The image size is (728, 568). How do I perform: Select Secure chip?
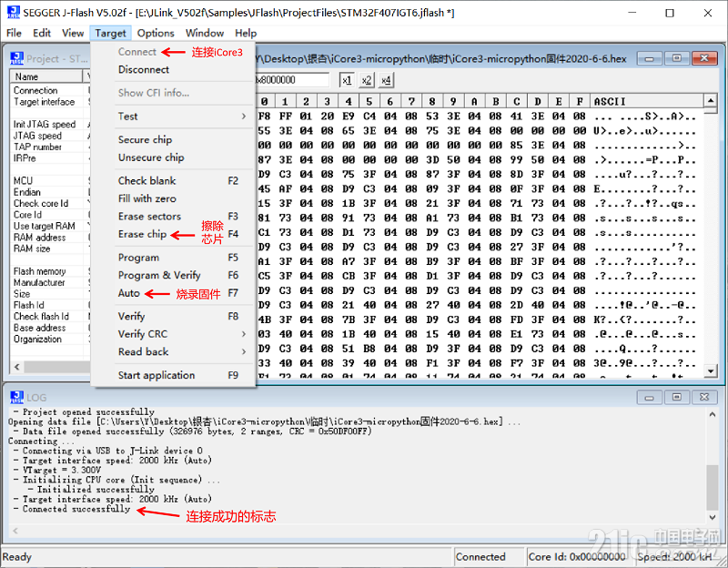(x=173, y=140)
